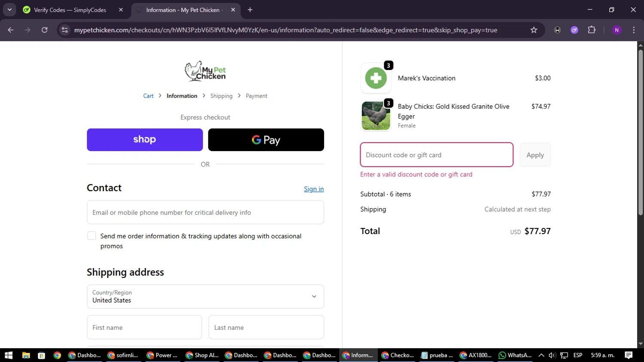The width and height of the screenshot is (644, 362).
Task: Reload the current page
Action: (x=45, y=30)
